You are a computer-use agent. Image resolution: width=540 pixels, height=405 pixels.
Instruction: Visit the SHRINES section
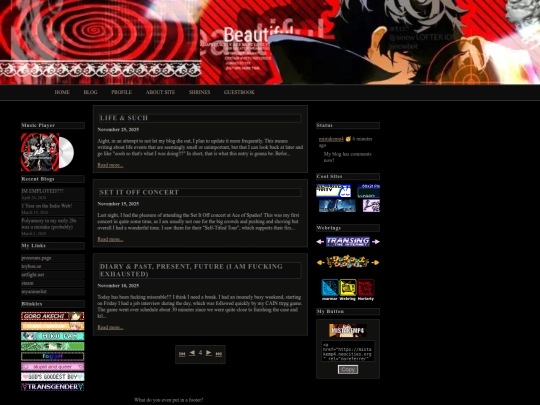pyautogui.click(x=199, y=92)
